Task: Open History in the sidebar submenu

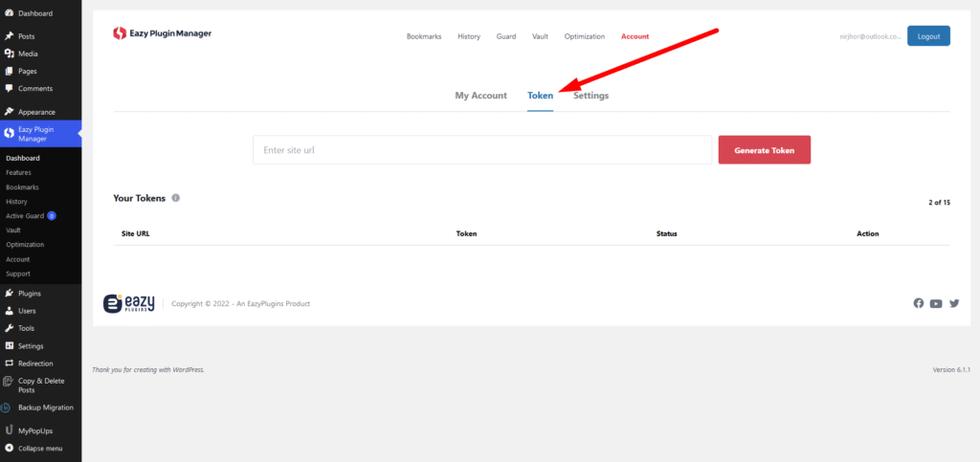Action: pos(16,202)
